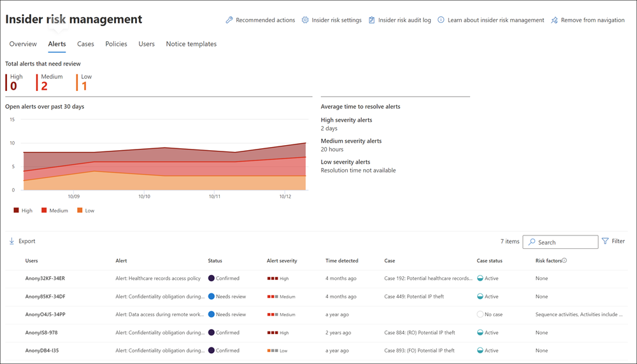Click the Insider risk audit log clipboard icon
637x364 pixels.
(372, 20)
